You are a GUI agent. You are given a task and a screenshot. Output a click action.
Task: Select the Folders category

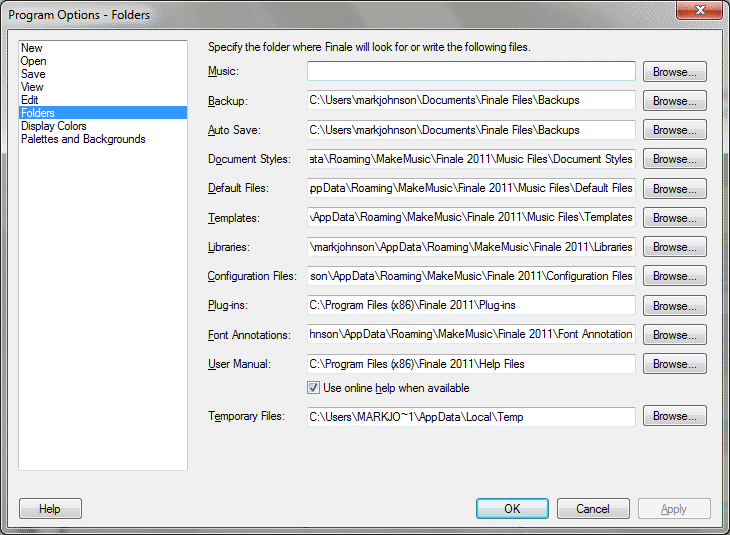(x=103, y=113)
